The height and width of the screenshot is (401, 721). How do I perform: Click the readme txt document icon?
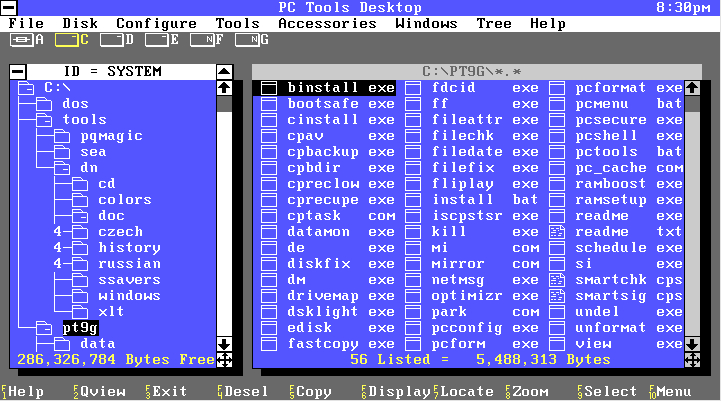[x=557, y=232]
